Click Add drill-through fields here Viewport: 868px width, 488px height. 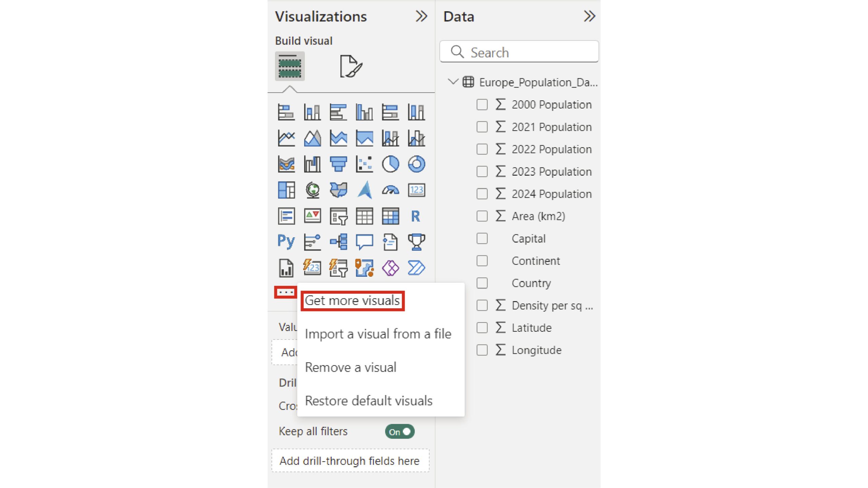(x=349, y=460)
